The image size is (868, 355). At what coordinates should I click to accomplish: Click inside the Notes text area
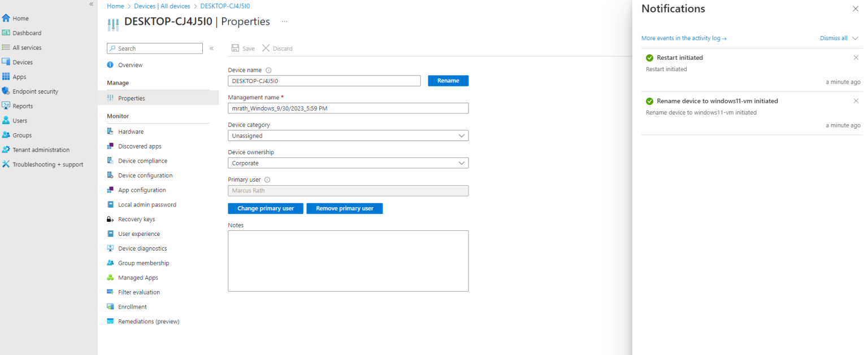click(x=348, y=261)
